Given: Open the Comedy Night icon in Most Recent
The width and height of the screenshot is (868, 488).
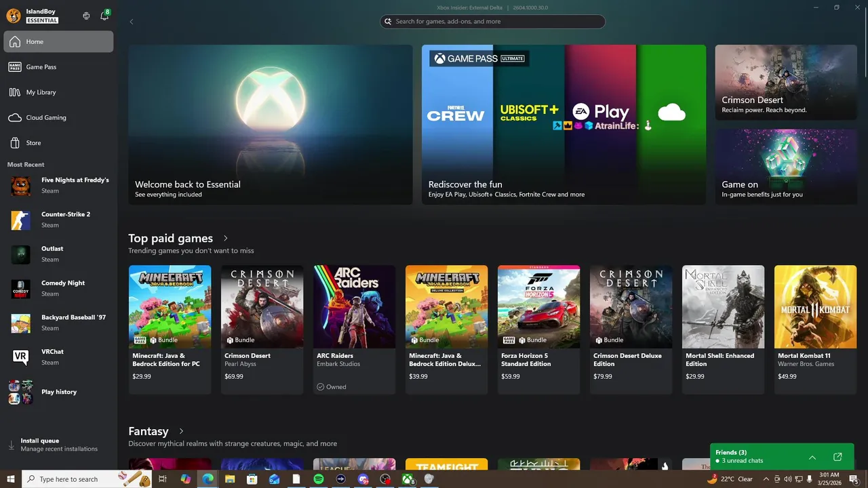Looking at the screenshot, I should 20,289.
